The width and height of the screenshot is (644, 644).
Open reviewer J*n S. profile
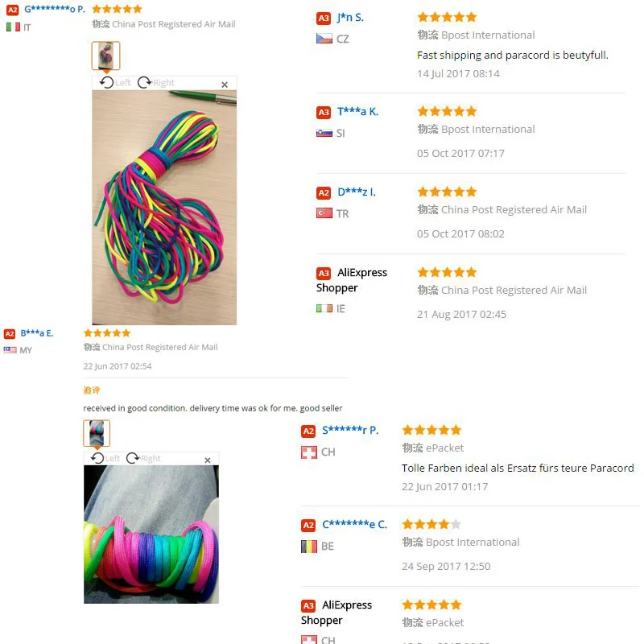(x=350, y=17)
